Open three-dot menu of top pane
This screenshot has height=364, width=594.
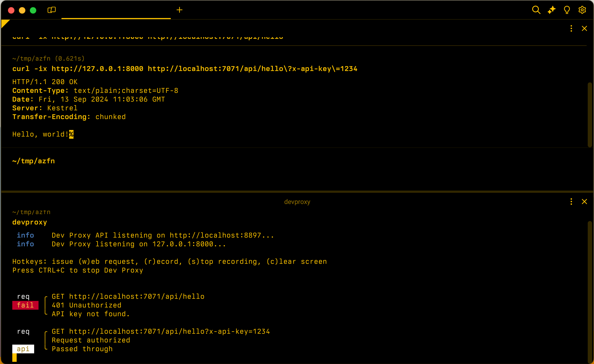point(571,28)
